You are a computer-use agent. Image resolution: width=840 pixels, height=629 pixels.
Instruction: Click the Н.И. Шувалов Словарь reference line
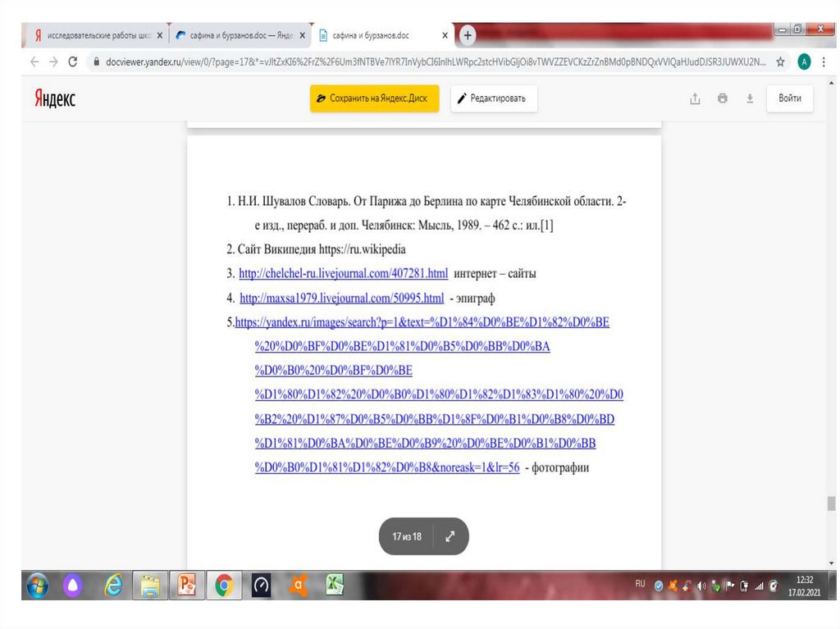pos(427,213)
